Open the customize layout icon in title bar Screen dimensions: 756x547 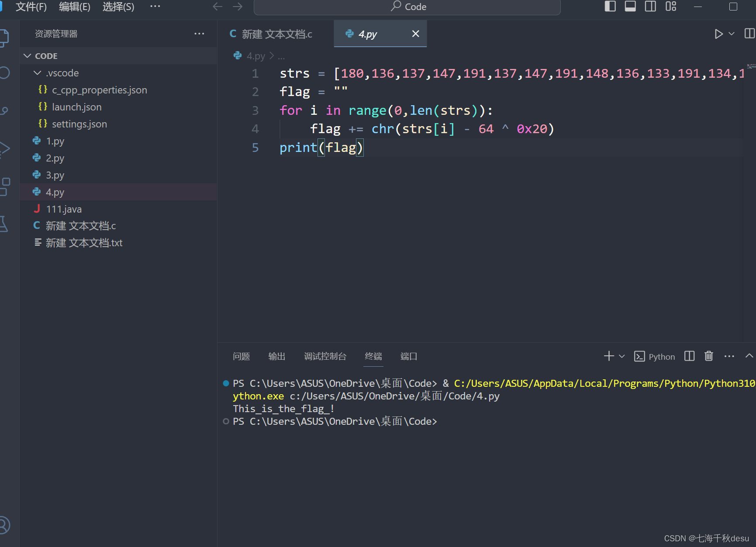(670, 7)
